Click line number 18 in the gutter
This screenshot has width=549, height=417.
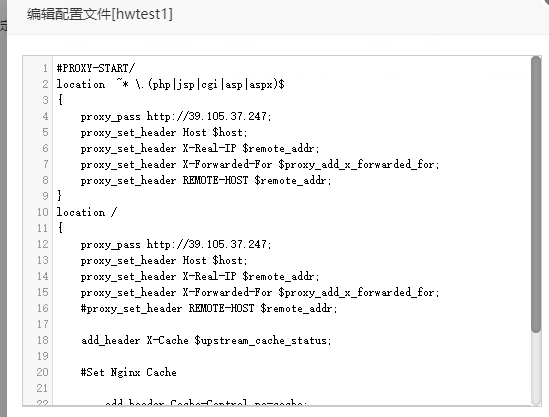click(42, 340)
